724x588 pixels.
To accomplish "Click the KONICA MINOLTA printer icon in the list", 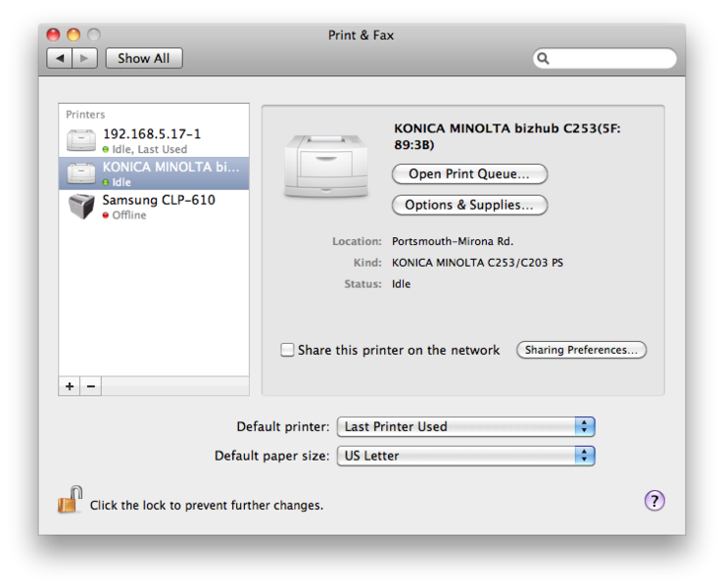I will coord(81,173).
